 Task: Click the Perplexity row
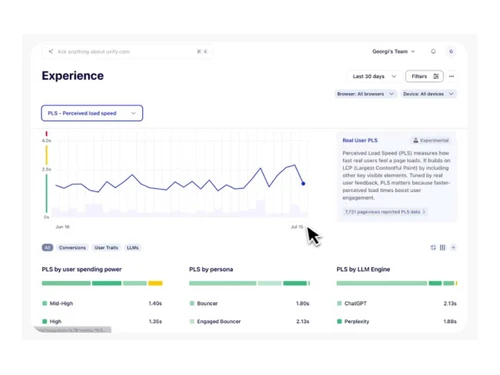pyautogui.click(x=397, y=321)
